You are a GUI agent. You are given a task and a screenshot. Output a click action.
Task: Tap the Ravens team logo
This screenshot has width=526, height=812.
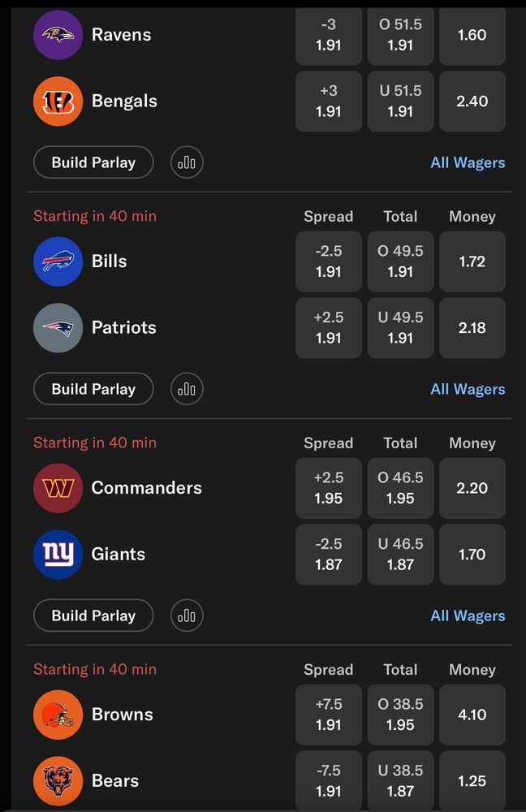58,35
